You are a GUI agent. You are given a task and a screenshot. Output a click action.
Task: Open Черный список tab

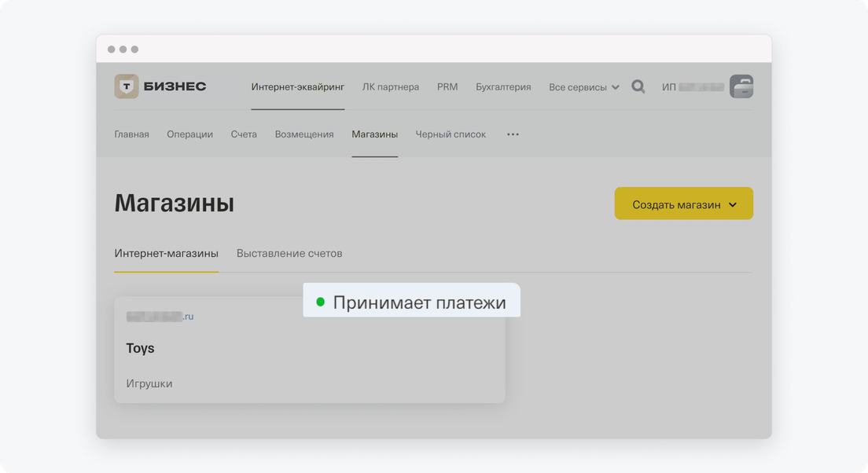coord(451,134)
